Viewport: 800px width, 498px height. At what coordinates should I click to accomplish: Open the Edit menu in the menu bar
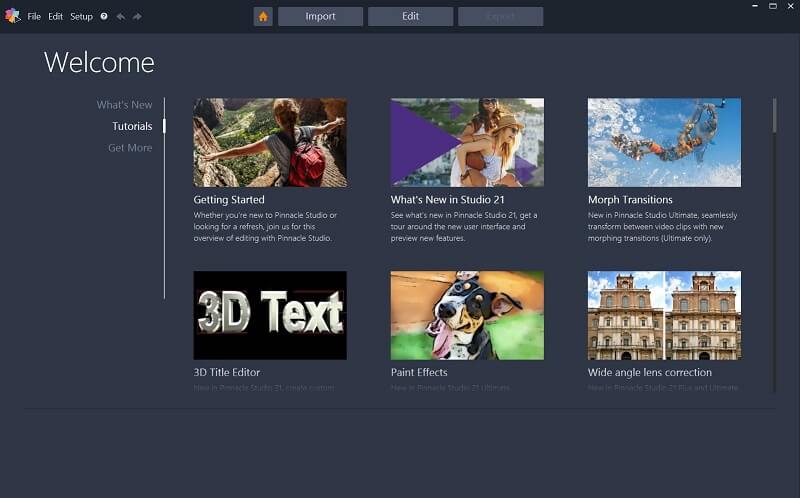pos(55,16)
